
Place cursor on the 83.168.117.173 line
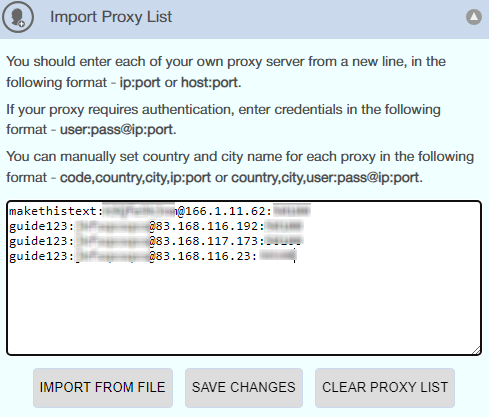pos(156,241)
